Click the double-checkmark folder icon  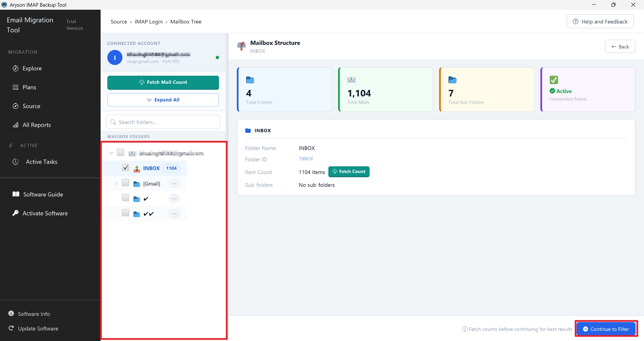coord(137,214)
